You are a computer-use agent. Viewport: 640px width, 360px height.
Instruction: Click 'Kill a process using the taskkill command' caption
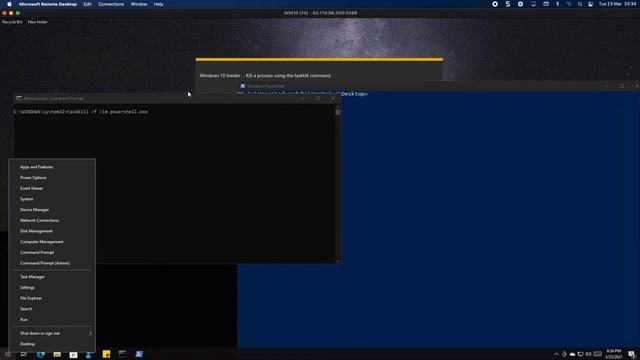pyautogui.click(x=288, y=76)
